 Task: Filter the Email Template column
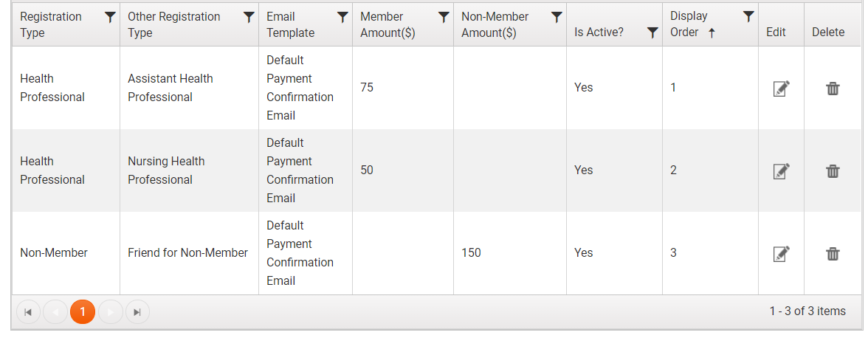(x=342, y=17)
